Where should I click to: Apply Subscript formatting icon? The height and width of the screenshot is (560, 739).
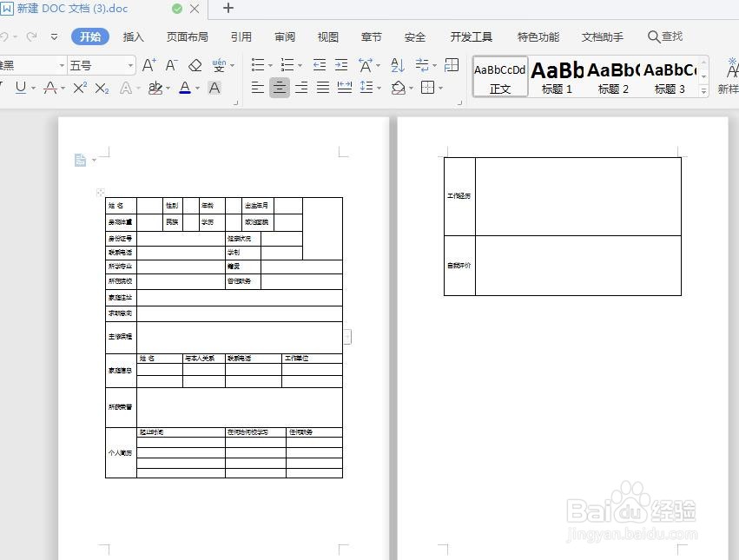[102, 88]
